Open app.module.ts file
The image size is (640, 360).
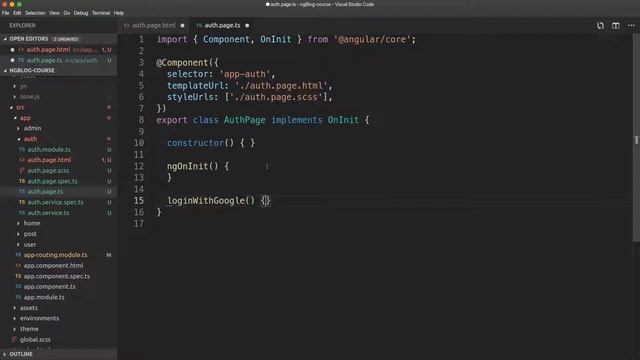tap(58, 297)
